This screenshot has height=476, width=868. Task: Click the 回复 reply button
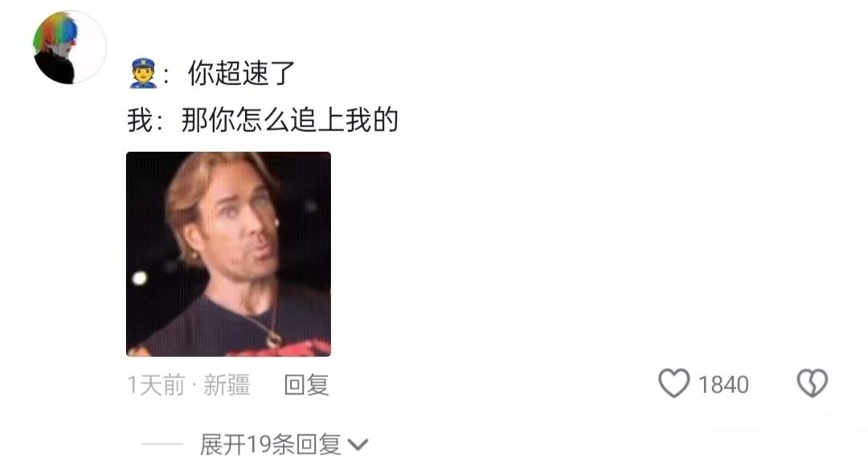click(307, 384)
